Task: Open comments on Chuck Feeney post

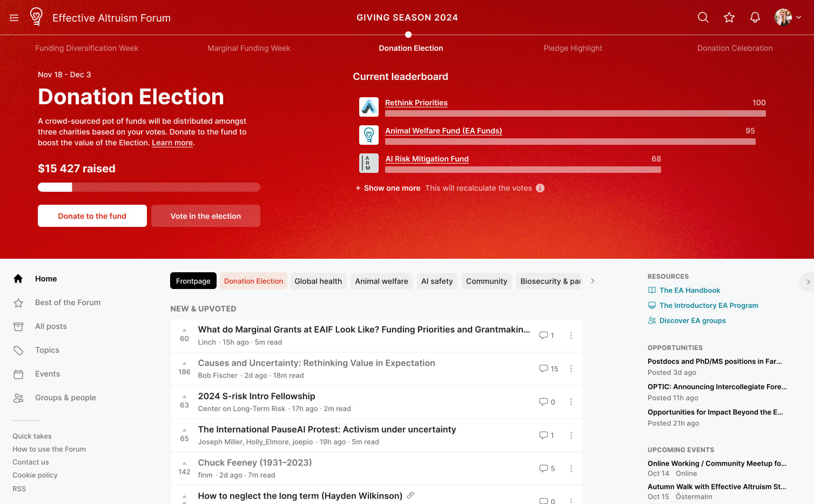Action: [x=547, y=468]
